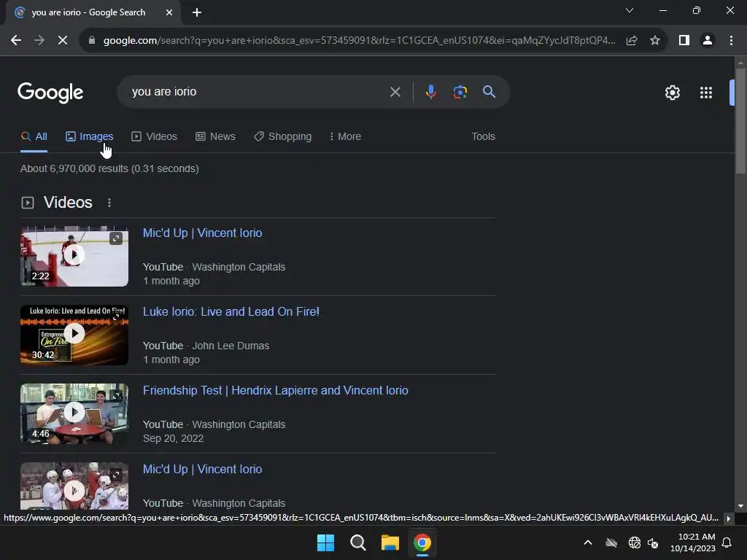Viewport: 747px width, 560px height.
Task: Expand preview on the Friendship Test thumbnail
Action: point(116,396)
